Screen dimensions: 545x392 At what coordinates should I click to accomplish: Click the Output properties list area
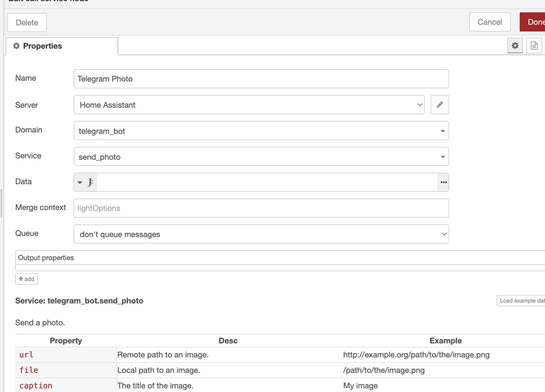[x=280, y=260]
